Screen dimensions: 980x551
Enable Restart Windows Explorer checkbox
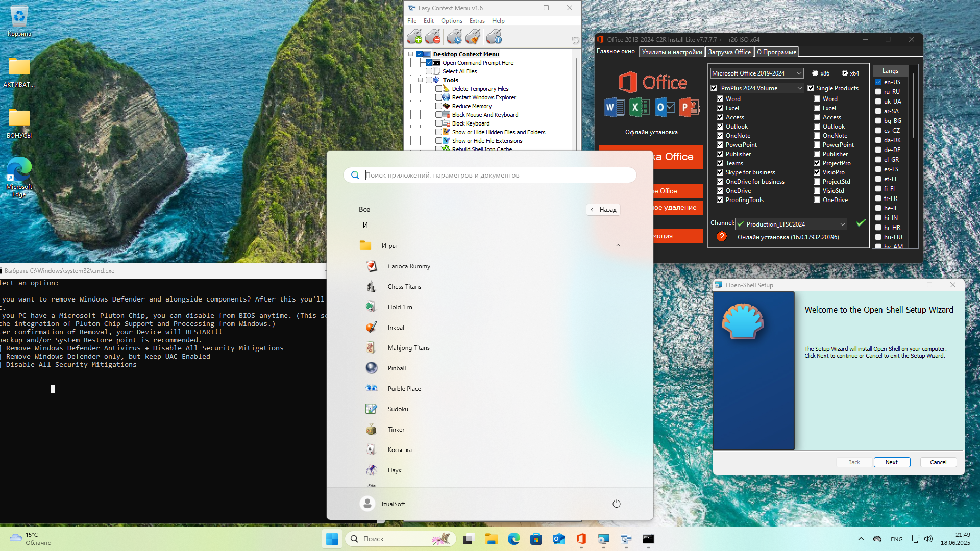(x=438, y=97)
